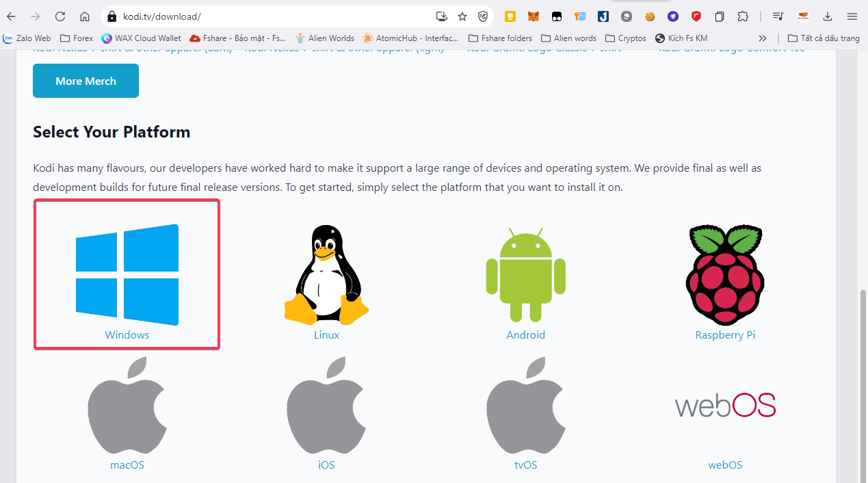Expand the Fshare folders bookmark folder
This screenshot has height=483, width=868.
[500, 38]
